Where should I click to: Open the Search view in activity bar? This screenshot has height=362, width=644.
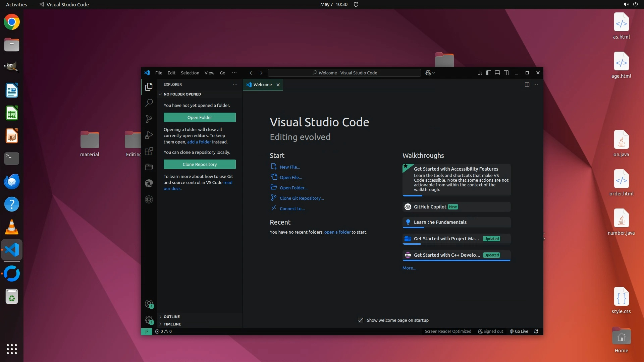pos(149,103)
